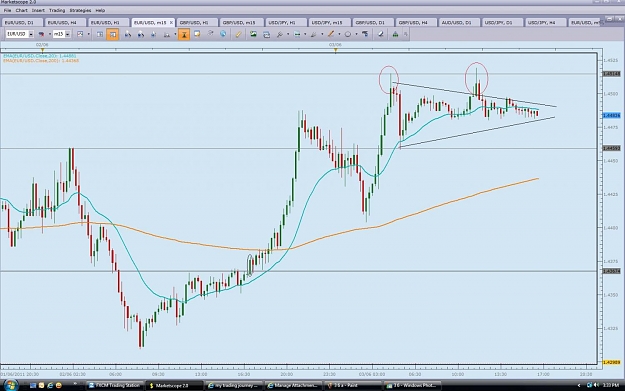Click the green picture icon in the toolbar

point(253,34)
